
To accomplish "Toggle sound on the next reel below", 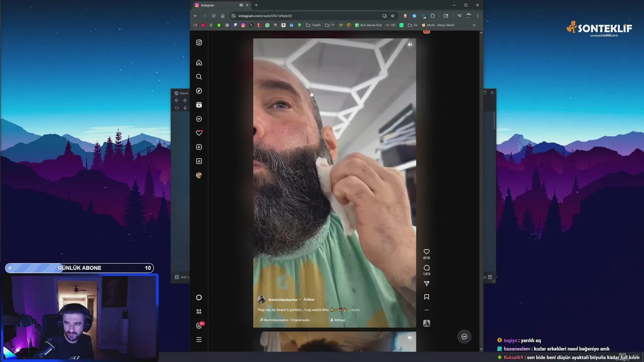I will [x=410, y=338].
